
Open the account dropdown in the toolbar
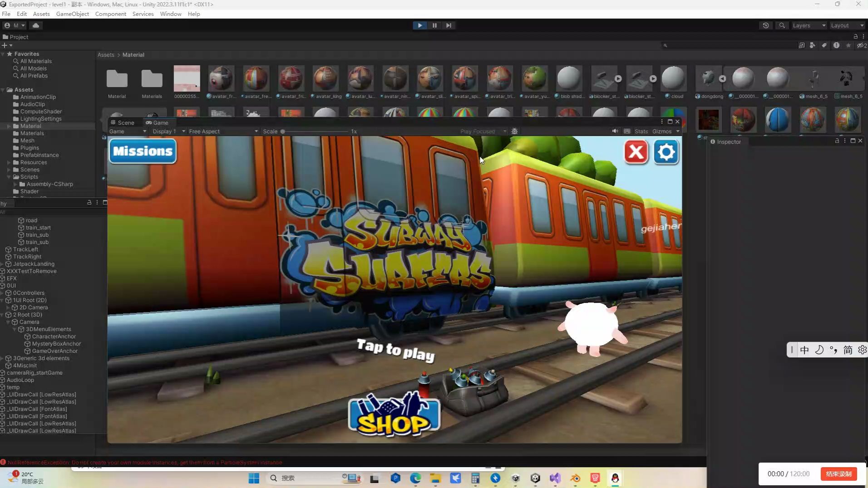tap(15, 25)
